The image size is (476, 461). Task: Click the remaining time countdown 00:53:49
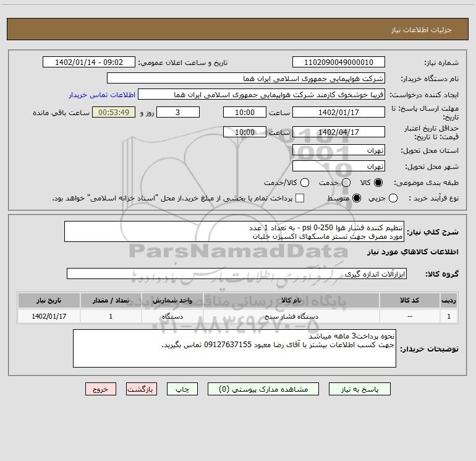point(114,112)
